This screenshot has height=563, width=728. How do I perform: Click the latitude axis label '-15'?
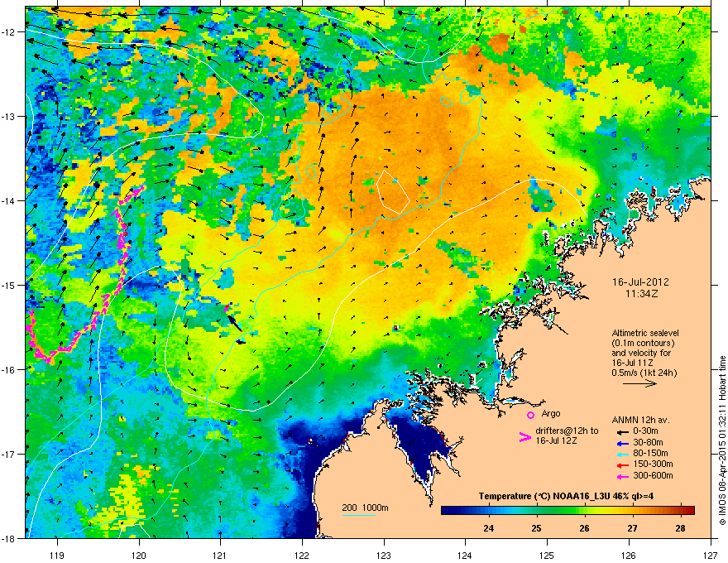pyautogui.click(x=8, y=285)
